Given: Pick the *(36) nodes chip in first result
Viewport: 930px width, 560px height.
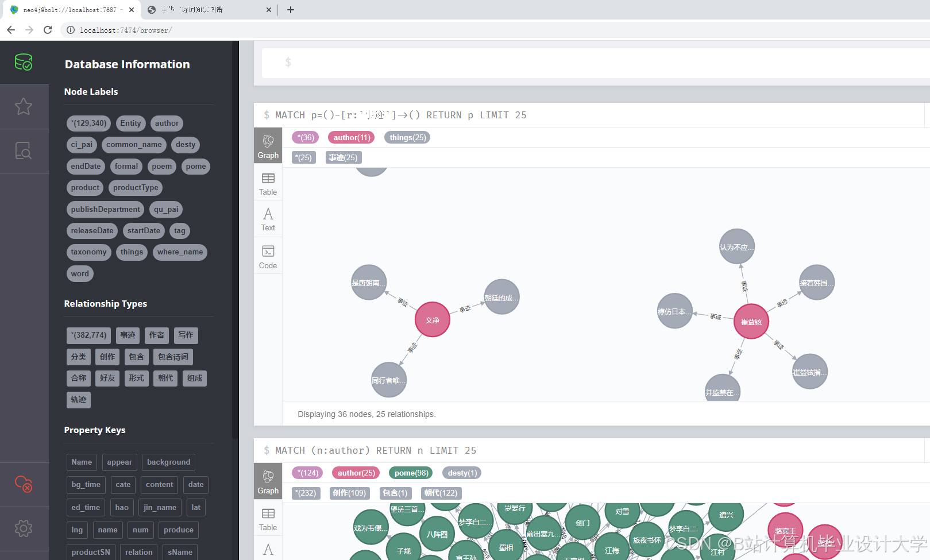Looking at the screenshot, I should click(306, 138).
